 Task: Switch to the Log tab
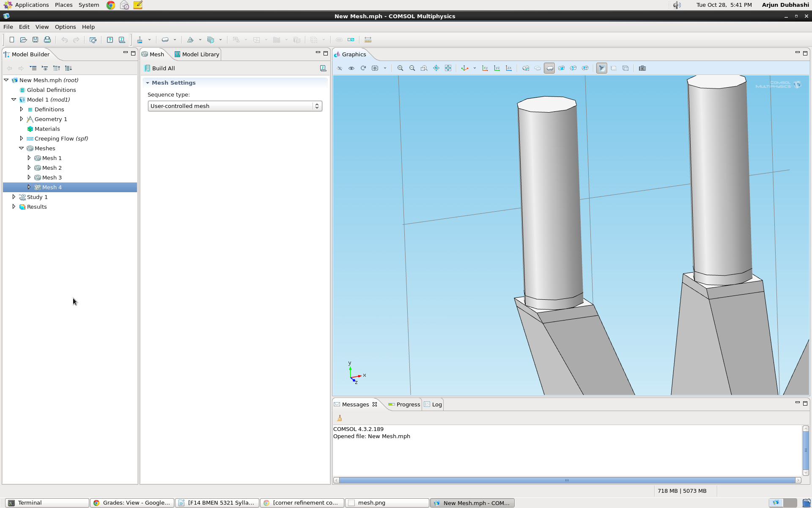point(433,404)
